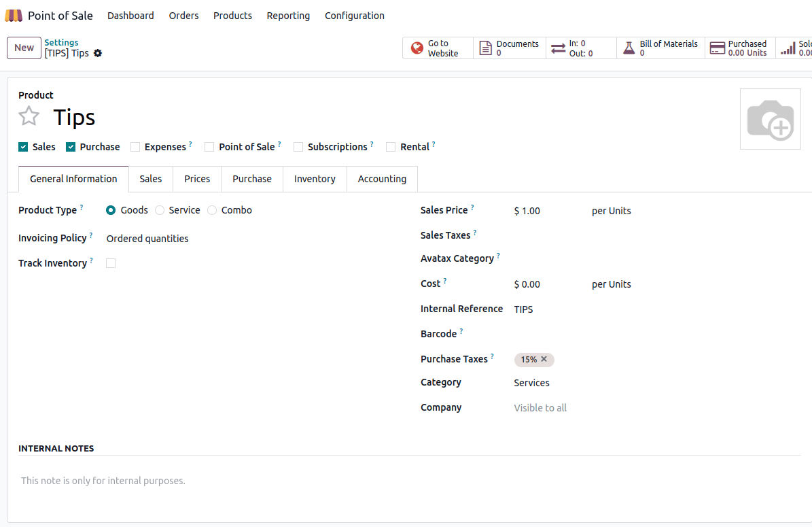Enable the Rental checkbox
Viewport: 812px width, 527px height.
(x=391, y=147)
